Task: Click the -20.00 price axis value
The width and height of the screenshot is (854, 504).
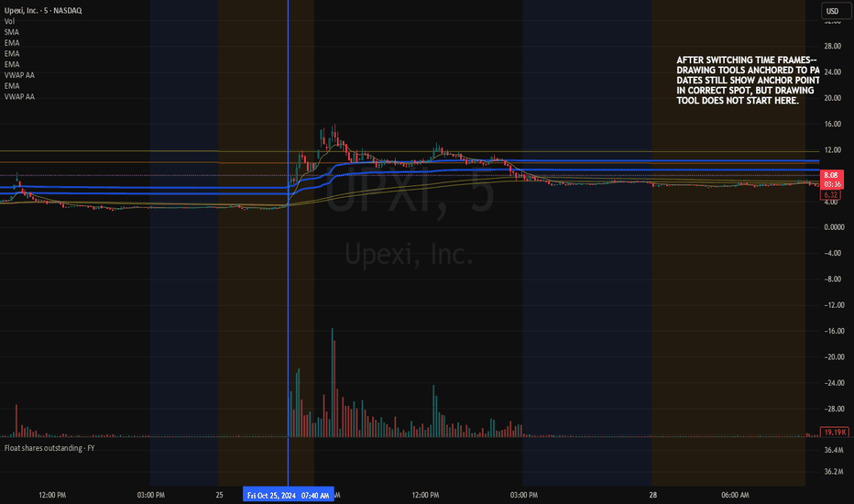Action: coord(834,356)
